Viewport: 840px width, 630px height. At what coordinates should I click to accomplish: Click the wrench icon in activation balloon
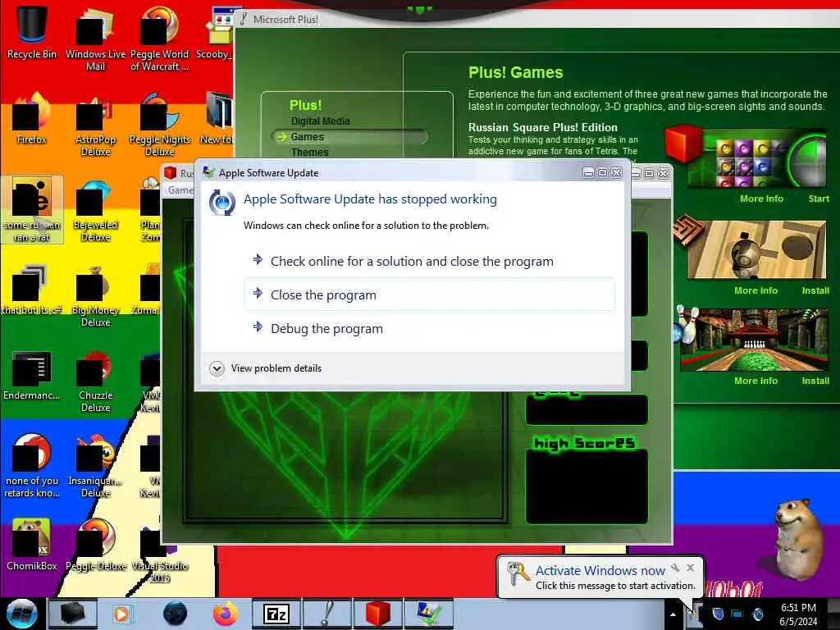point(676,568)
